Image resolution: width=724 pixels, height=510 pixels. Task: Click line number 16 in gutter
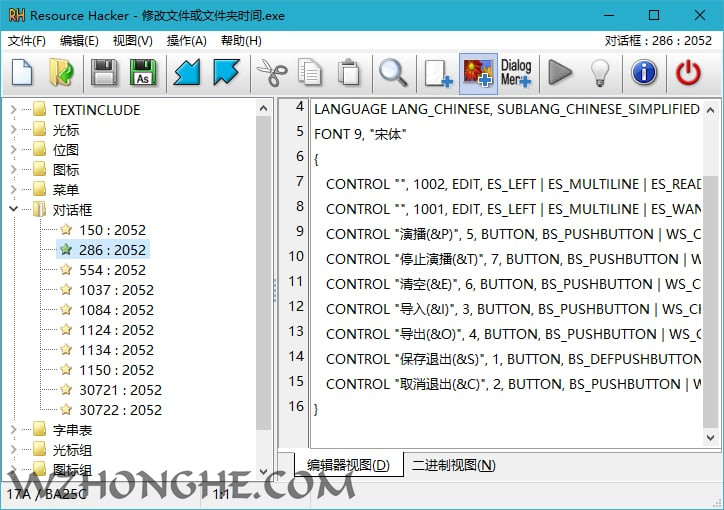tap(296, 406)
